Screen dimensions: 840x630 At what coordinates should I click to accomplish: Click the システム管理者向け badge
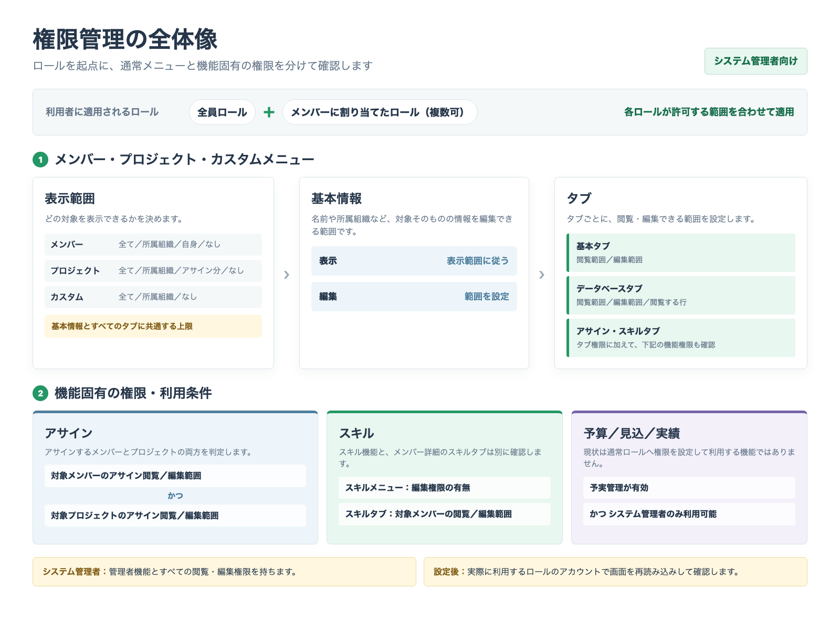tap(755, 61)
